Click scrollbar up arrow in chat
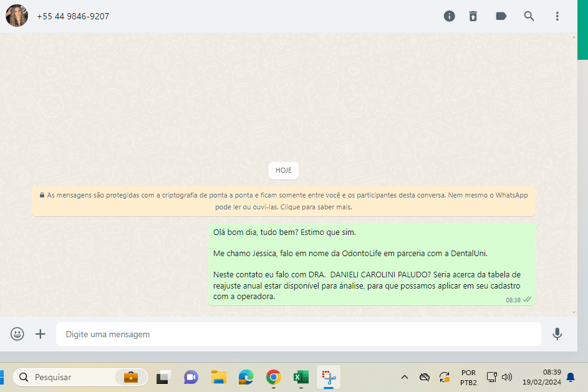Image resolution: width=588 pixels, height=392 pixels. (574, 37)
